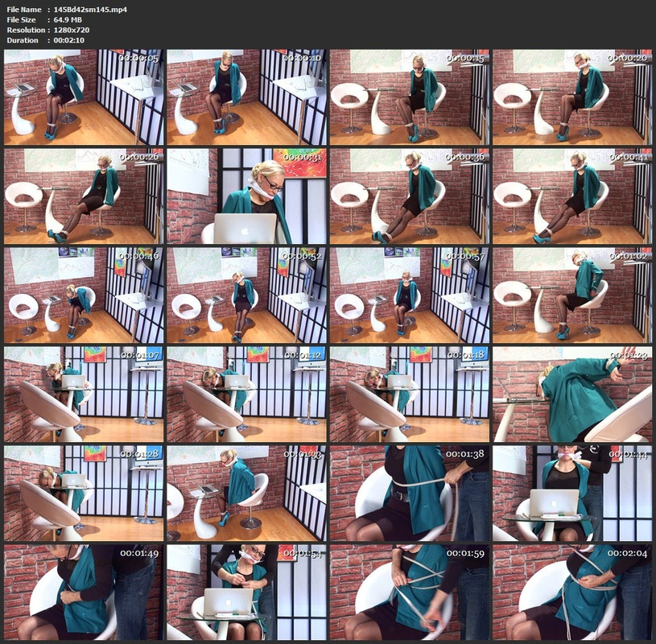The image size is (656, 644).
Task: Select the frame marked 00:00:26
Action: (x=84, y=196)
